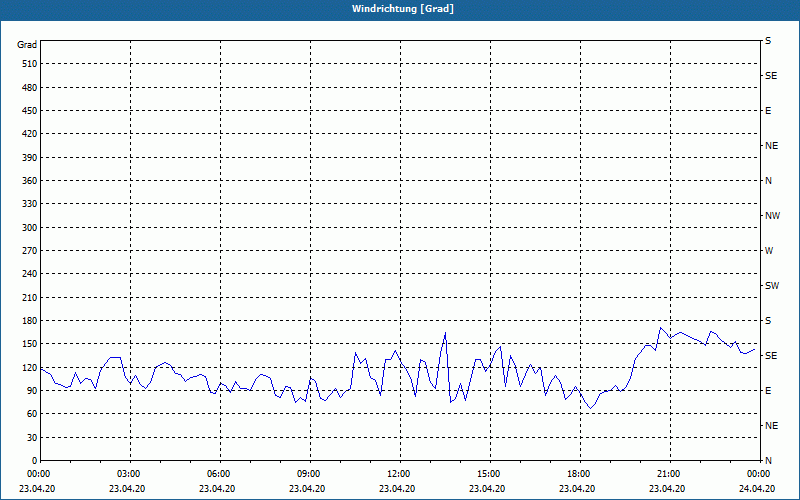Click the SW compass direction label

[772, 286]
